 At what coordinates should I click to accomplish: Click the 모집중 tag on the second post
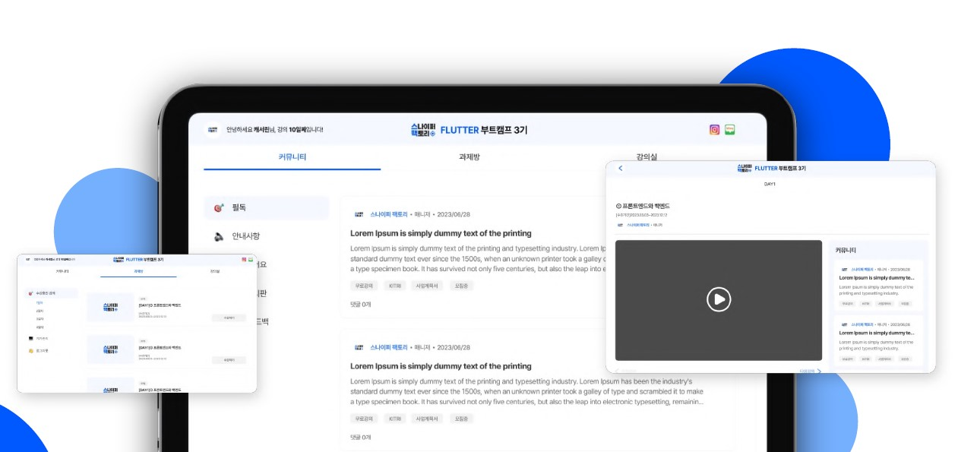461,419
